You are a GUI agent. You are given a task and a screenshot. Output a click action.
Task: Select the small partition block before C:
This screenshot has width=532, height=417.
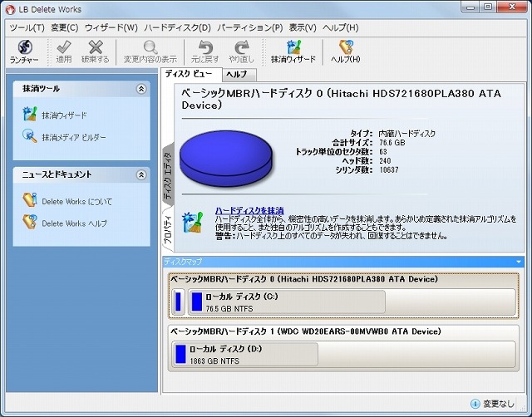coord(178,302)
